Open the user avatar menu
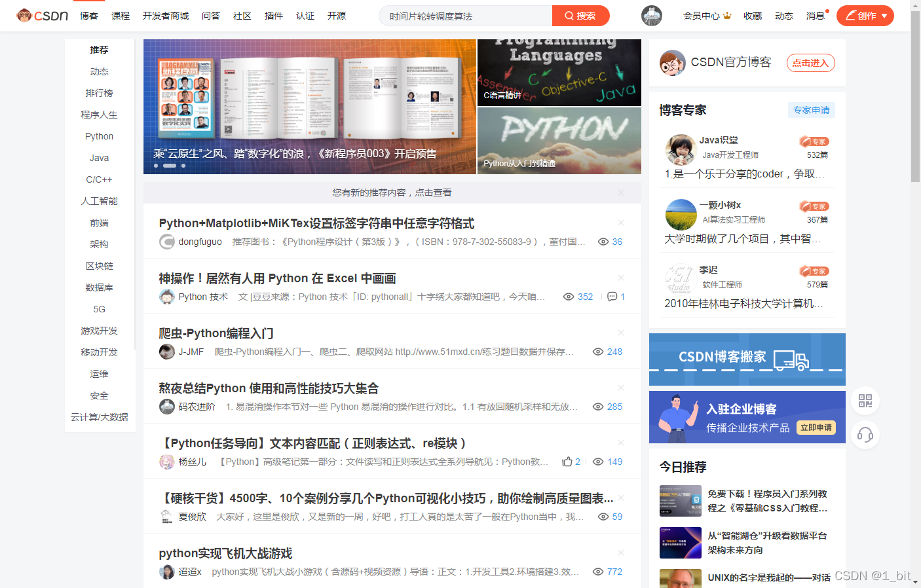 click(x=651, y=16)
